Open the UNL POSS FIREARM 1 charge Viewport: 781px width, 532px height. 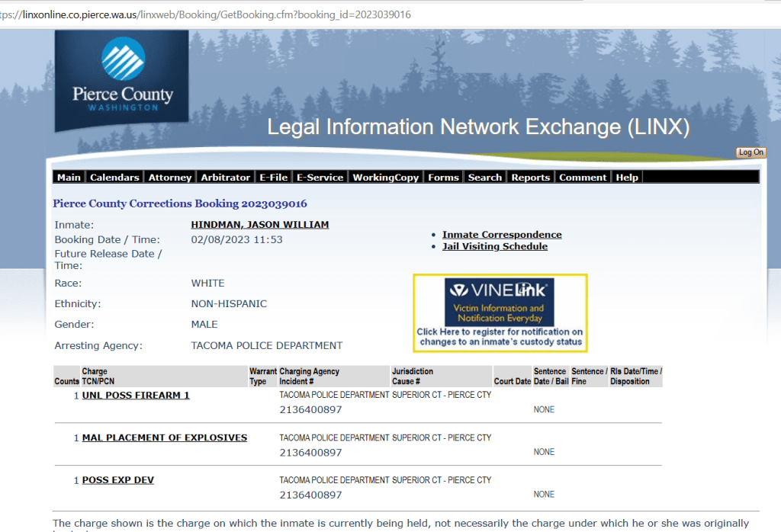click(x=136, y=395)
